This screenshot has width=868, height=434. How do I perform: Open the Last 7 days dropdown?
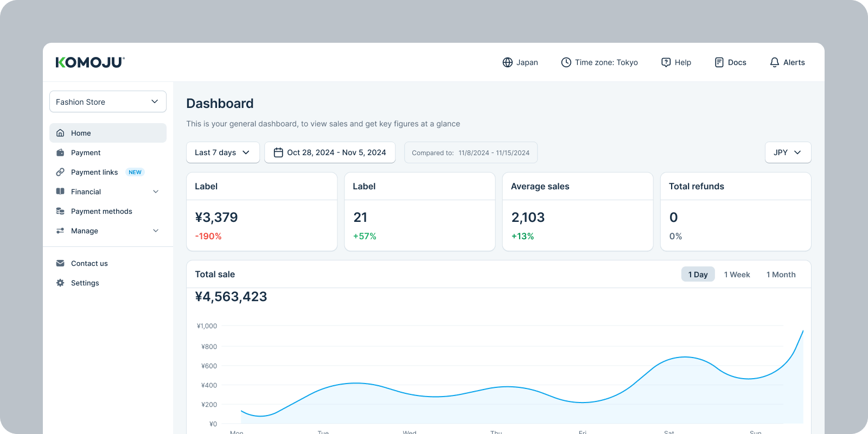pos(222,152)
